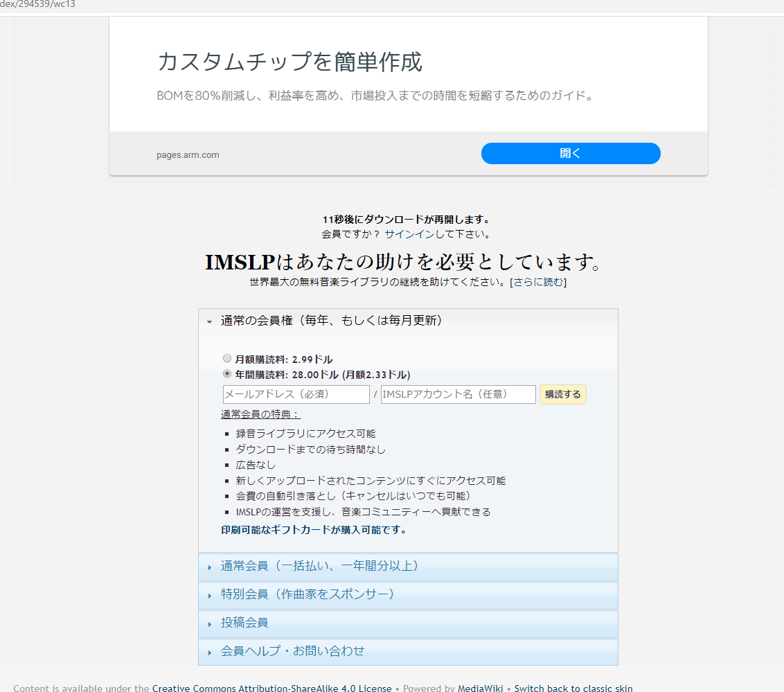This screenshot has width=784, height=692.
Task: Expand the 特別会員（作曲家をスポンサー）section
Action: [x=308, y=594]
